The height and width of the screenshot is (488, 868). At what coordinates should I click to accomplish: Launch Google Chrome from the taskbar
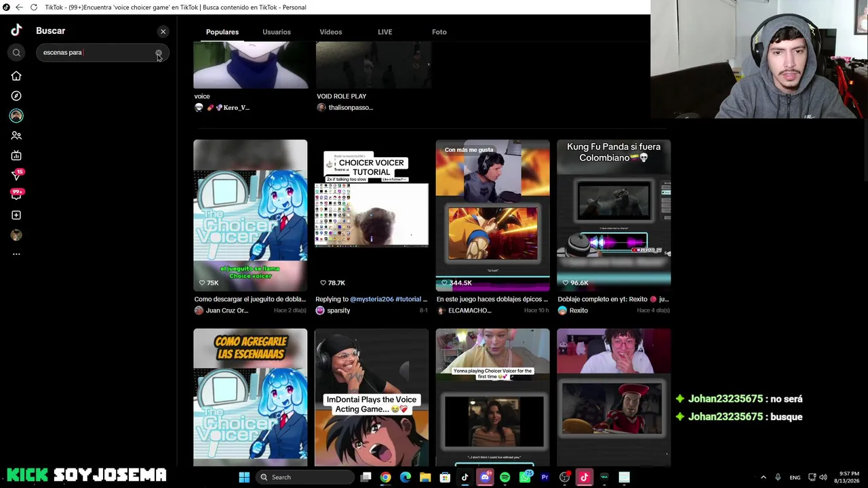pos(385,477)
